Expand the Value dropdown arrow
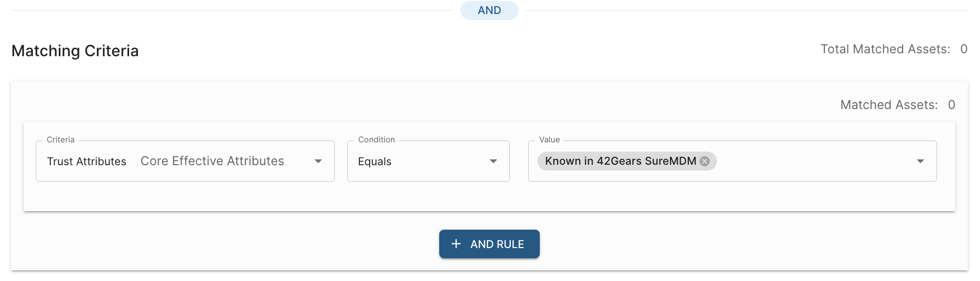This screenshot has height=281, width=980. pos(921,161)
